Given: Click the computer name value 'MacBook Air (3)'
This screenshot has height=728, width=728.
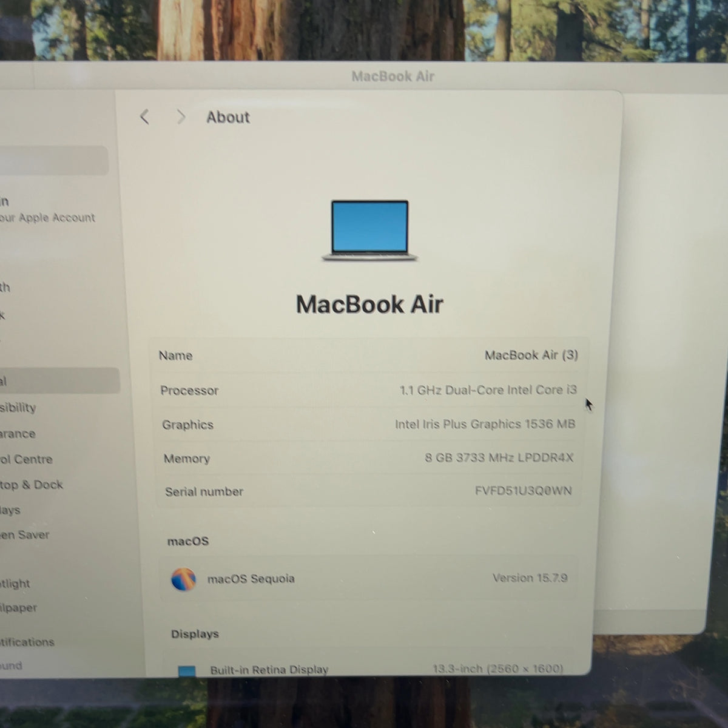Looking at the screenshot, I should pyautogui.click(x=531, y=355).
